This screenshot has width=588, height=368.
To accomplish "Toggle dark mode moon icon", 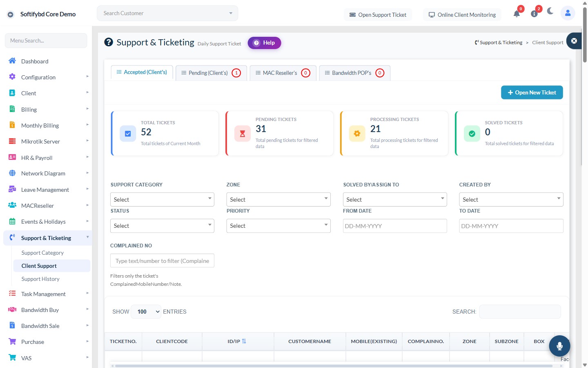I will click(550, 11).
